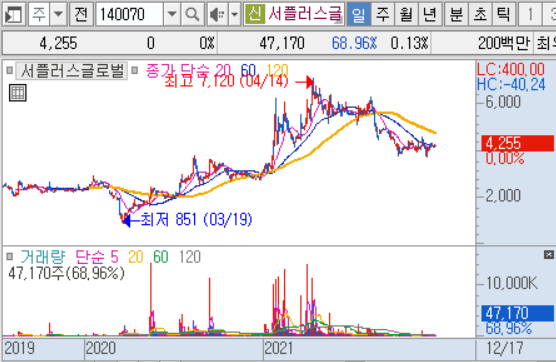This screenshot has width=556, height=362.
Task: Click the 최고 7,120 (04/14) high marker
Action: [x=226, y=81]
